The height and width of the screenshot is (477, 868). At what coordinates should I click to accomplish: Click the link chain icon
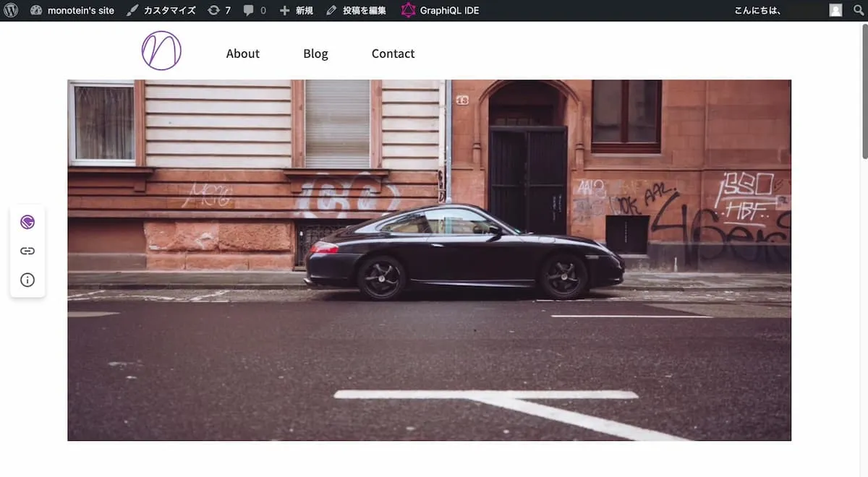(x=27, y=251)
